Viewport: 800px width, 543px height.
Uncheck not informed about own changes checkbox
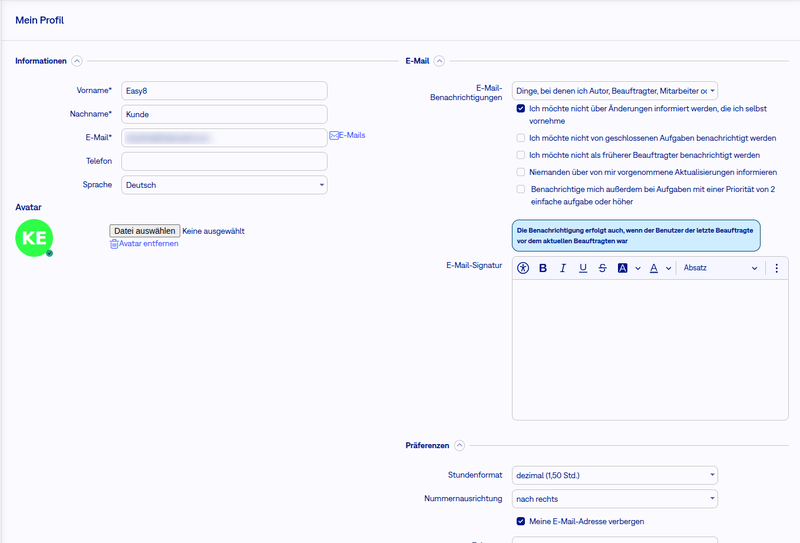[x=520, y=108]
